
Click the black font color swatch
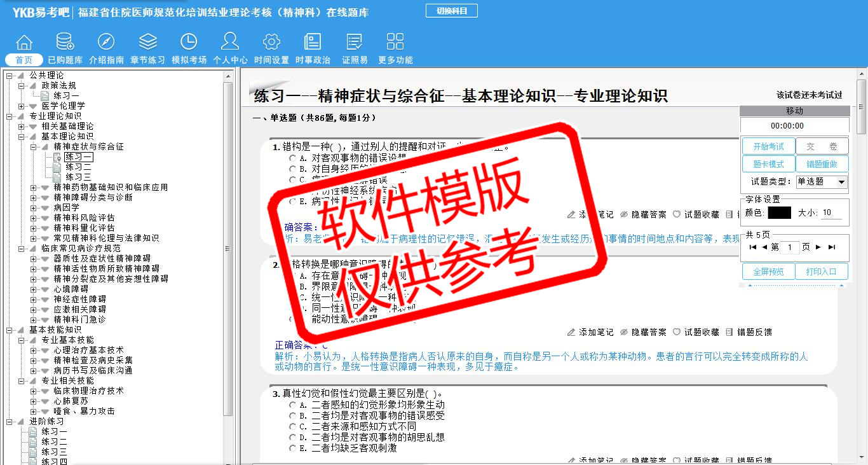[779, 213]
